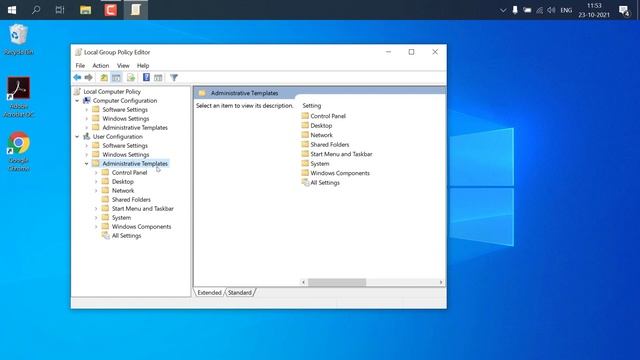
Task: Open the File menu
Action: (x=80, y=65)
